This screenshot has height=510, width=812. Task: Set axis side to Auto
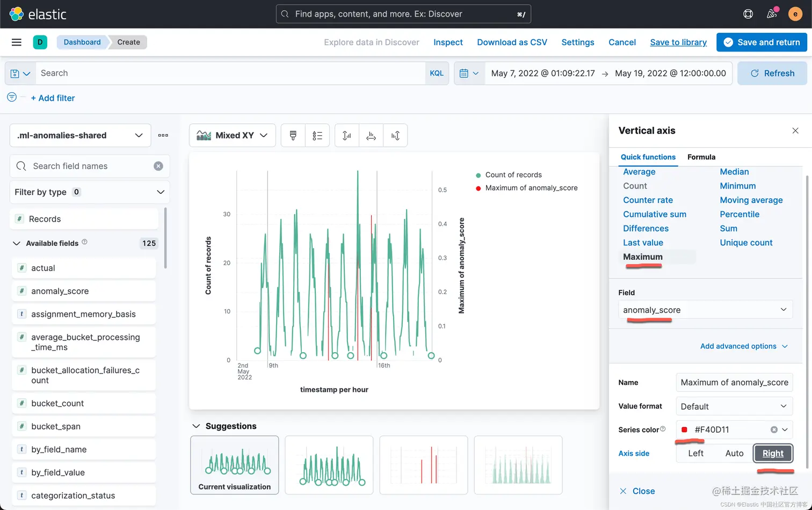734,453
